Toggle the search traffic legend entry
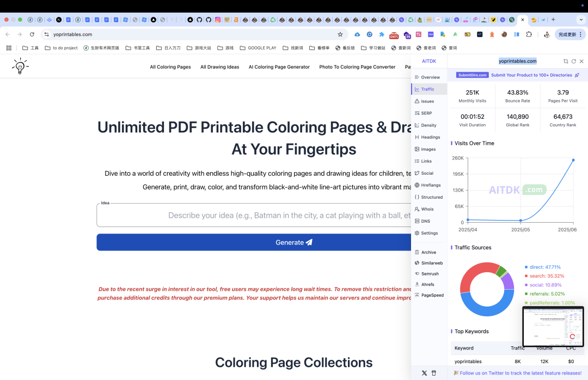The image size is (588, 380). click(x=544, y=276)
